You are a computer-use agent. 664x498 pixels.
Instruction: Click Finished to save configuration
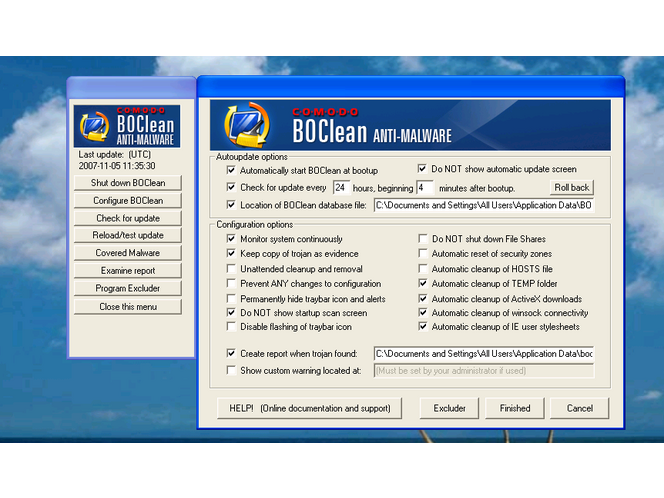coord(515,408)
